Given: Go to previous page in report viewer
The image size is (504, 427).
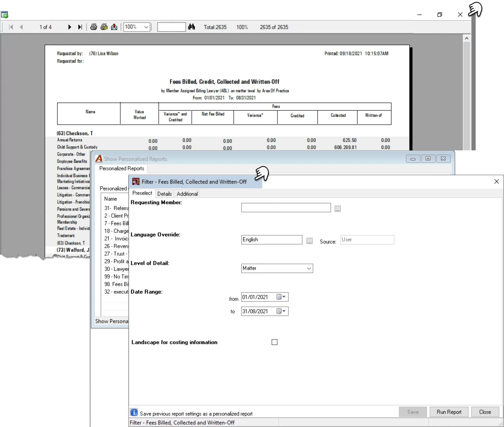Looking at the screenshot, I should pos(21,27).
